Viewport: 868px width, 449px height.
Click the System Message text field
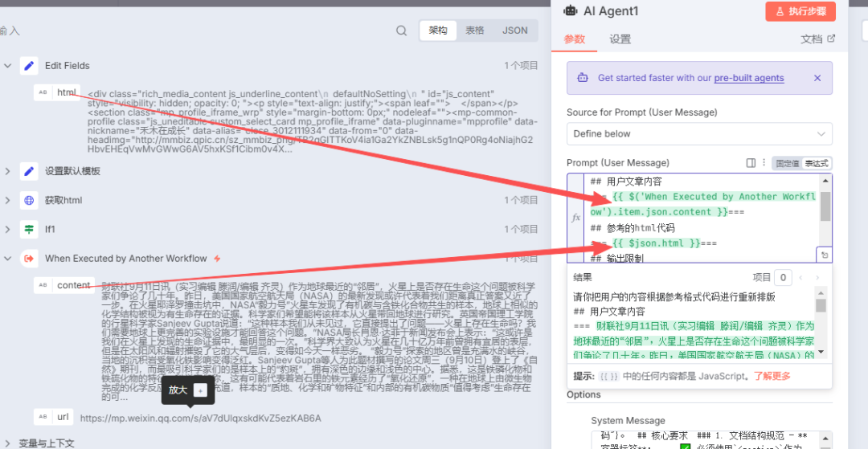coord(711,440)
